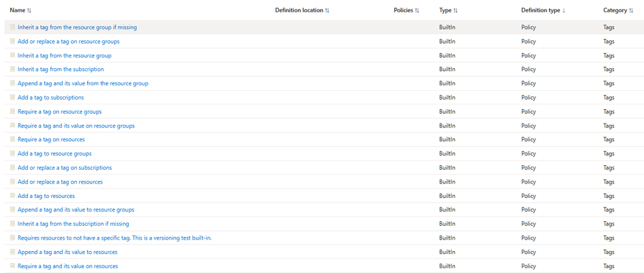Screen dimensions: 644x273
Task: Sort by the Definition location column header
Action: click(302, 10)
